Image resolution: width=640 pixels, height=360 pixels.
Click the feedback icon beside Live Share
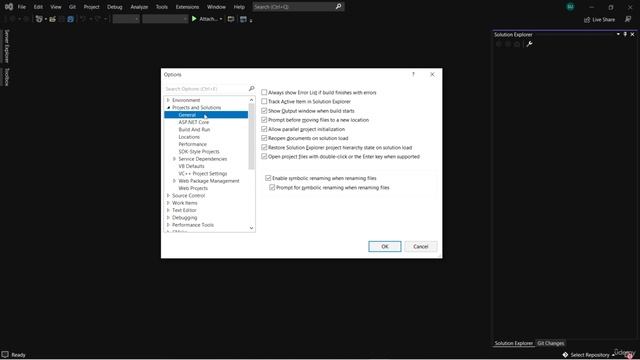(628, 19)
